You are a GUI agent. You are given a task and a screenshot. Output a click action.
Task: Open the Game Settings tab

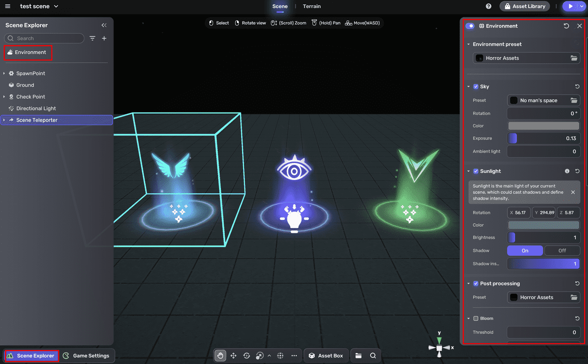(x=87, y=356)
